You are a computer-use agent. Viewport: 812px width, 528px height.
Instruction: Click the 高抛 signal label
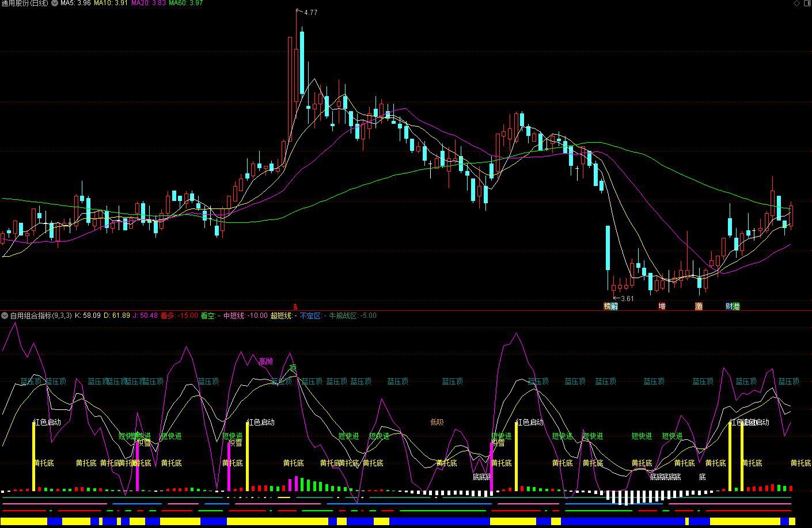click(x=266, y=361)
